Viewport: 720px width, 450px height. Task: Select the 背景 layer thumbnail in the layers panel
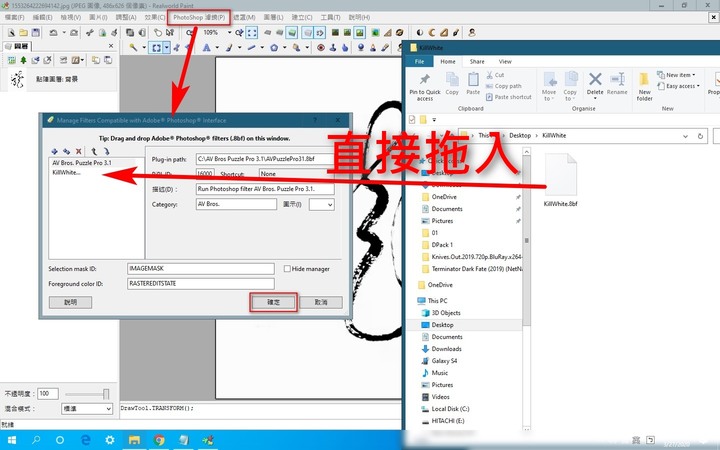(x=17, y=79)
